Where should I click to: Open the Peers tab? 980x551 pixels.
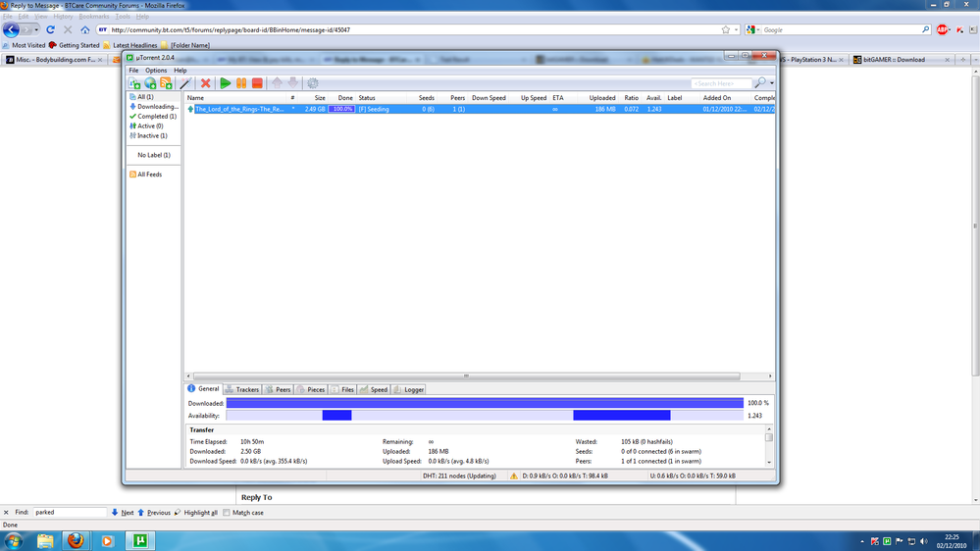(279, 390)
